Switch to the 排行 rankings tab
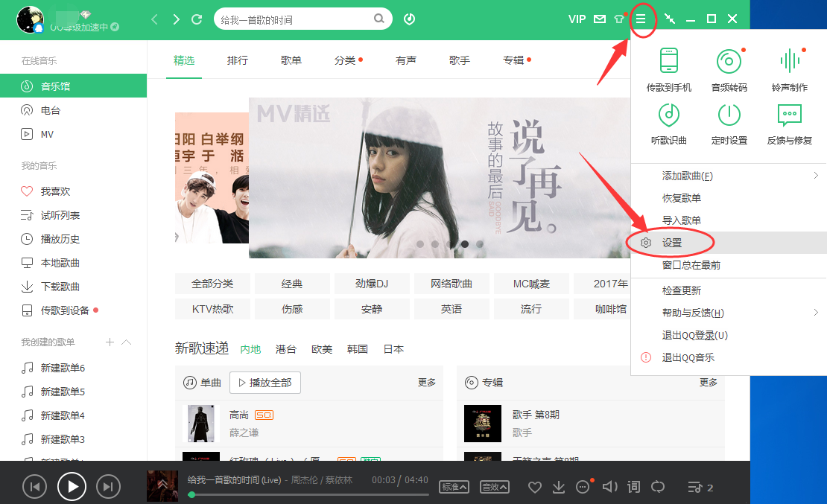 tap(237, 61)
